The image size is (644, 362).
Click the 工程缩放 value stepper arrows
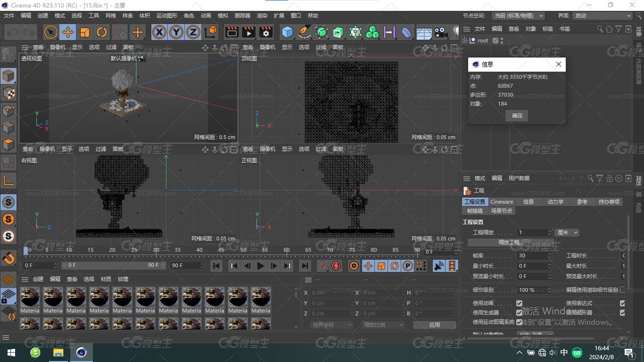point(549,232)
